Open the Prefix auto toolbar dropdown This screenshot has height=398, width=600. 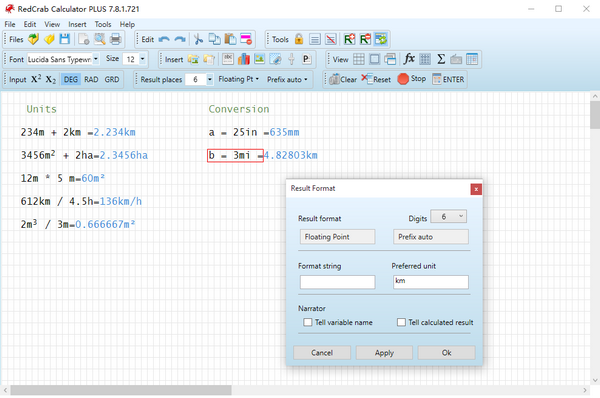[x=287, y=79]
